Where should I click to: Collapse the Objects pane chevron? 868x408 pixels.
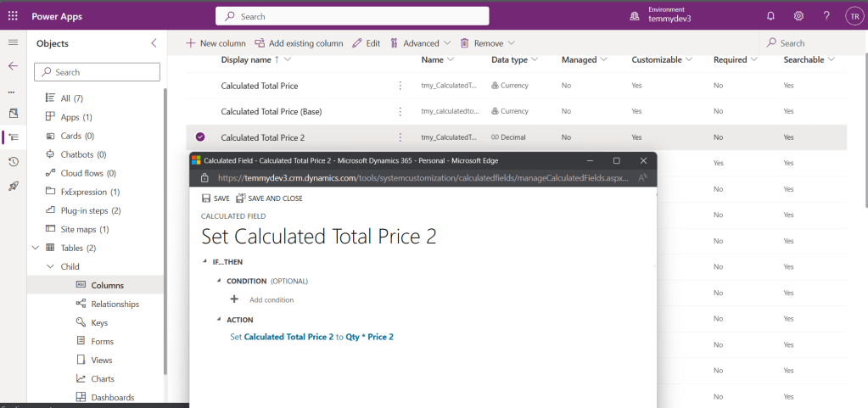154,43
